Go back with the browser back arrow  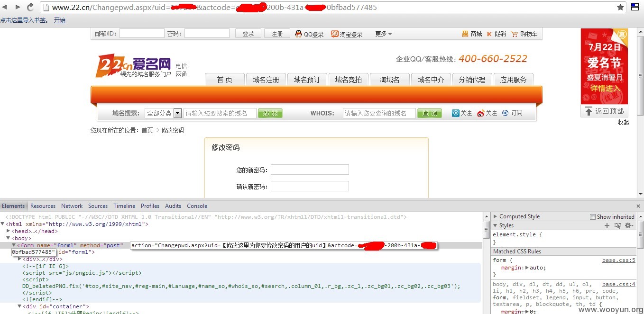(x=6, y=7)
